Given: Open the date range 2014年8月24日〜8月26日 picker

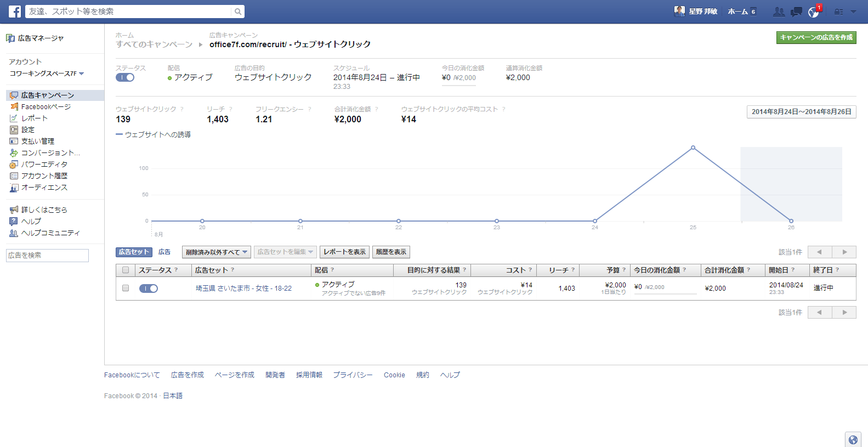Looking at the screenshot, I should click(x=801, y=112).
